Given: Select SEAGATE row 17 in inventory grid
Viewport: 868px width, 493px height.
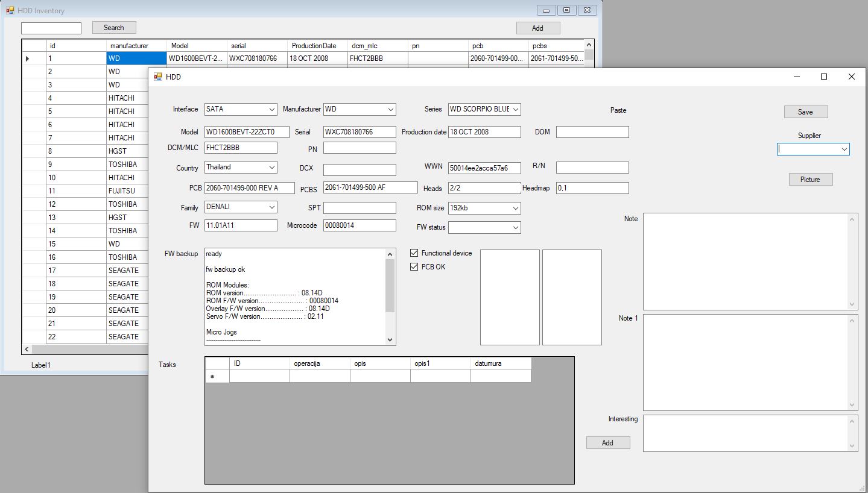Looking at the screenshot, I should pyautogui.click(x=127, y=271).
